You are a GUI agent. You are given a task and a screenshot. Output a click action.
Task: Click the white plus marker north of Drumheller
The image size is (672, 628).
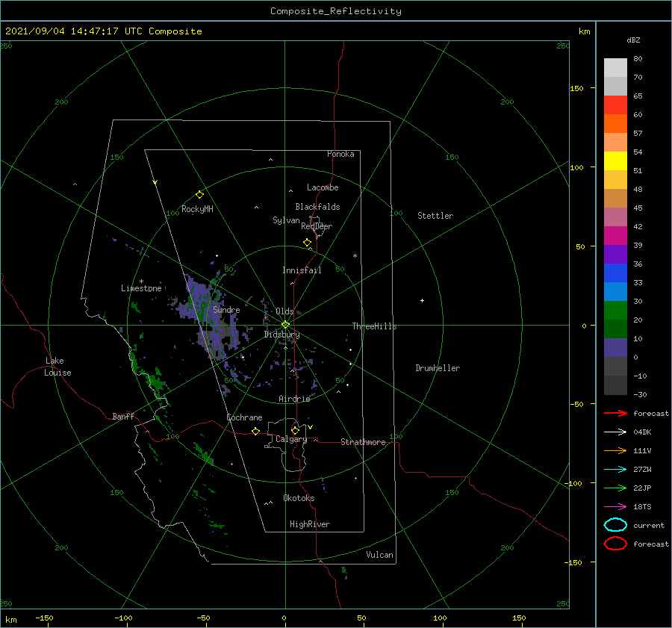pyautogui.click(x=422, y=300)
